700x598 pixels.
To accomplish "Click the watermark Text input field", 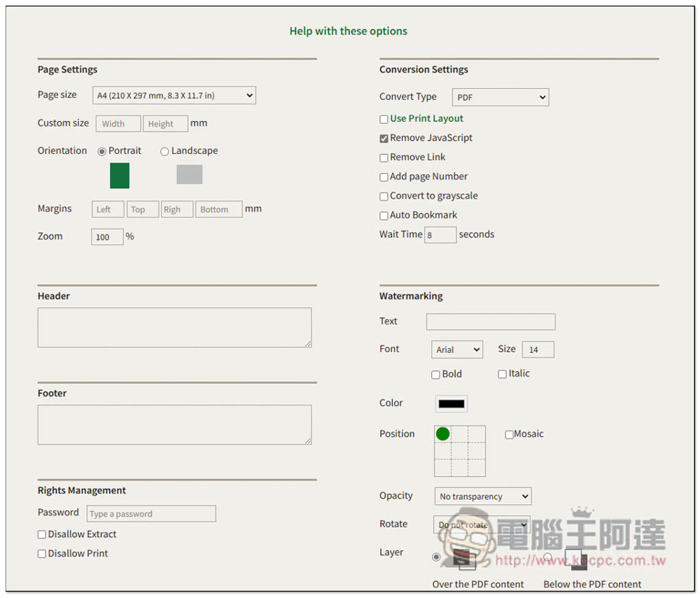I will pyautogui.click(x=491, y=321).
